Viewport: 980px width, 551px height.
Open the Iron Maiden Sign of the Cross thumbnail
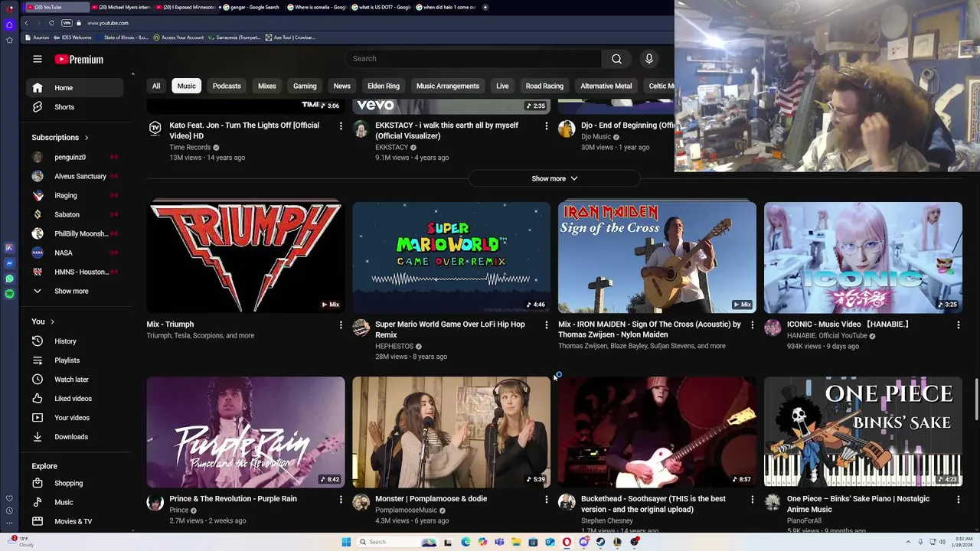[657, 257]
